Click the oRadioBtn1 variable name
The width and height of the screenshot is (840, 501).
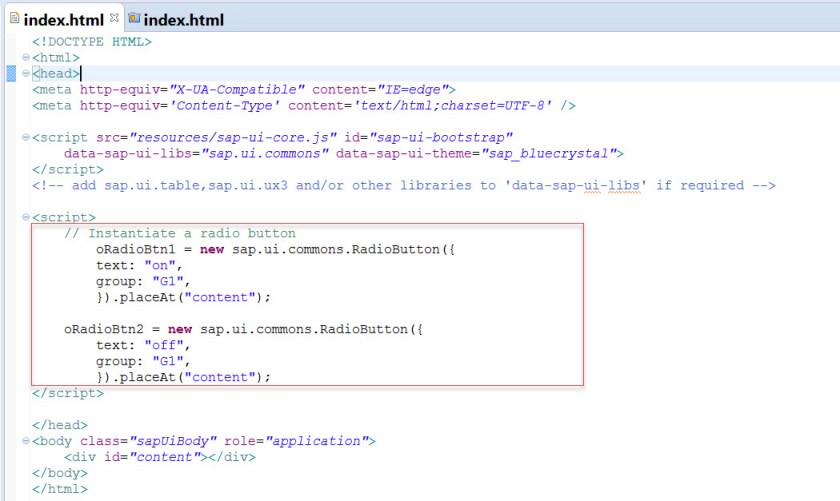(136, 250)
